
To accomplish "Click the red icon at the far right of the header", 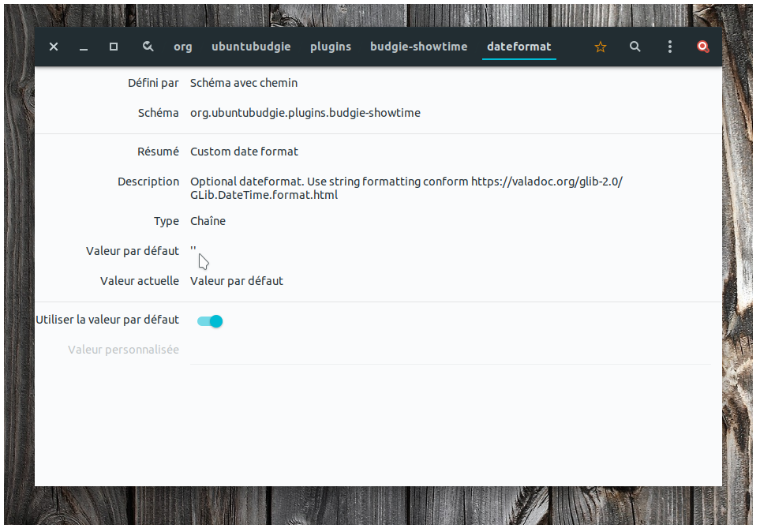I will (x=702, y=47).
